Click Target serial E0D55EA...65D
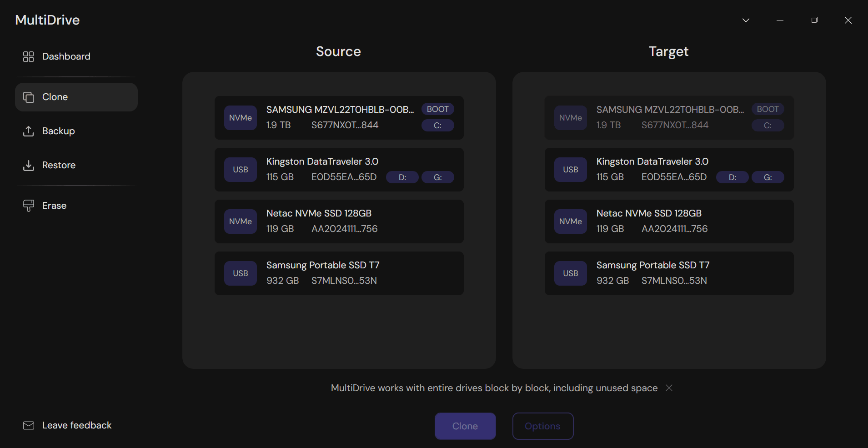This screenshot has height=448, width=868. 674,177
